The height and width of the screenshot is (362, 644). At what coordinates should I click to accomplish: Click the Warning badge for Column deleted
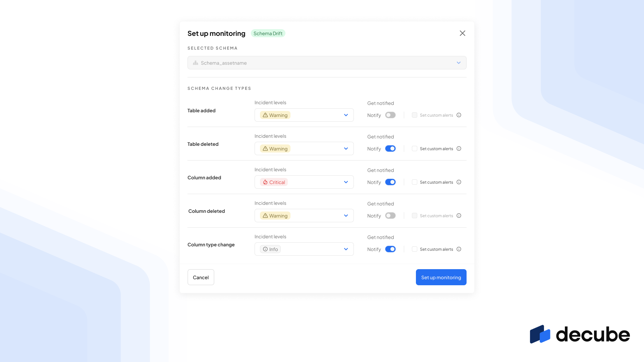pyautogui.click(x=275, y=216)
